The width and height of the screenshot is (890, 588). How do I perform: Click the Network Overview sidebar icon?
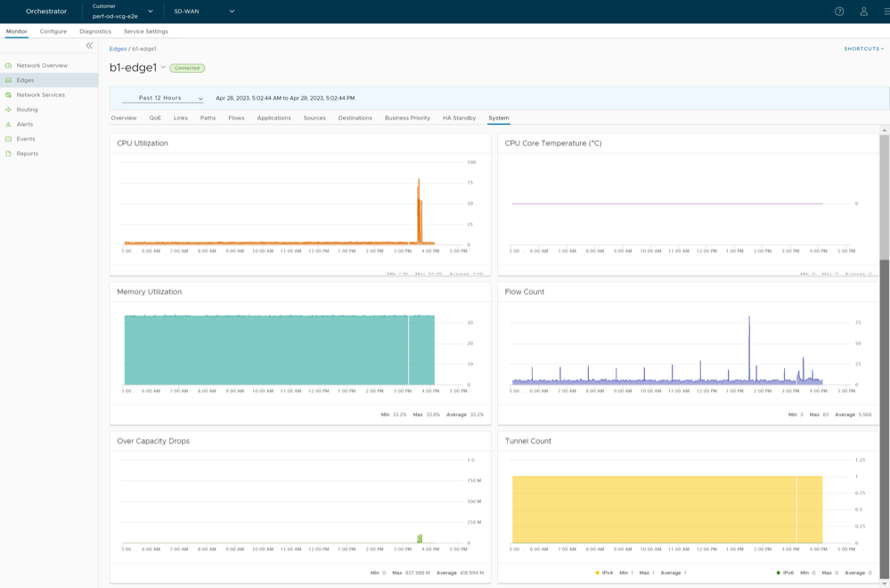[x=9, y=66]
